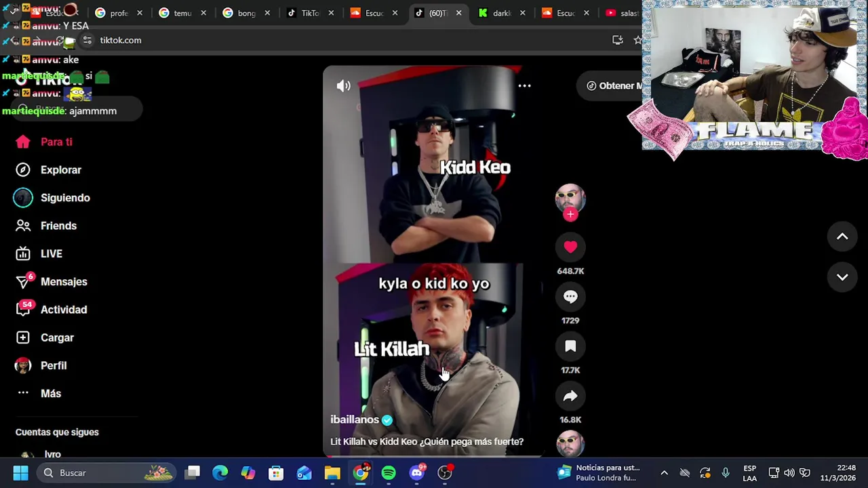This screenshot has height=488, width=868.
Task: Open the volume tray icon
Action: (789, 472)
